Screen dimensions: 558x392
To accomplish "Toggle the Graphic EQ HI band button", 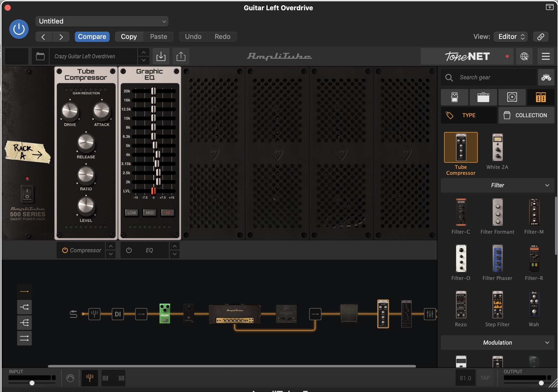I will coord(168,213).
